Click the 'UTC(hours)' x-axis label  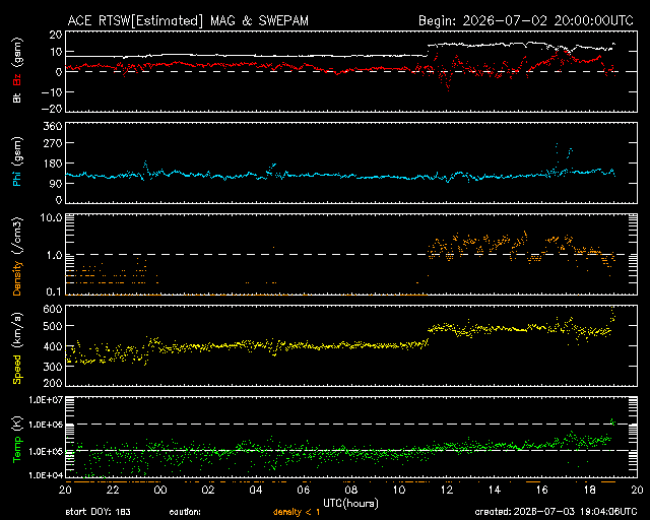coord(351,503)
